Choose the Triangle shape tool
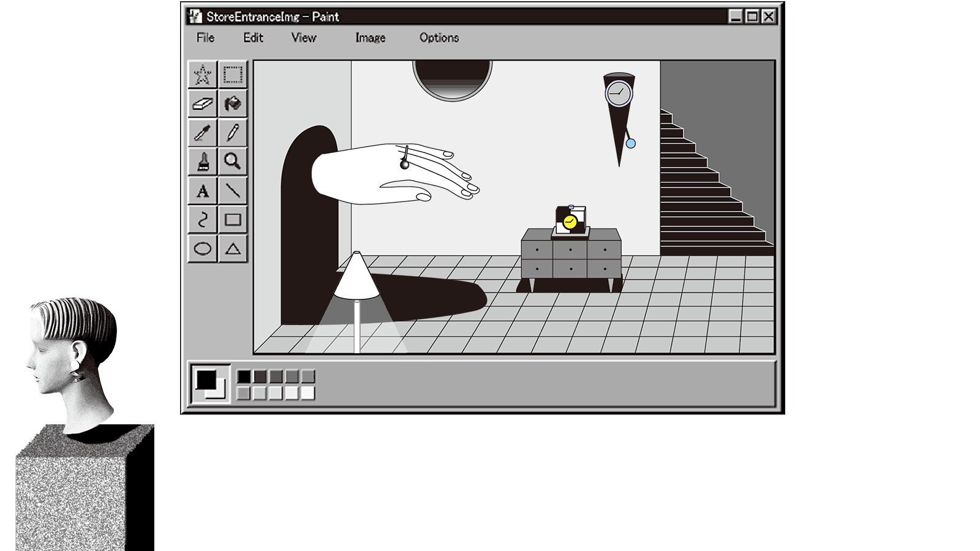This screenshot has width=980, height=551. (x=233, y=249)
